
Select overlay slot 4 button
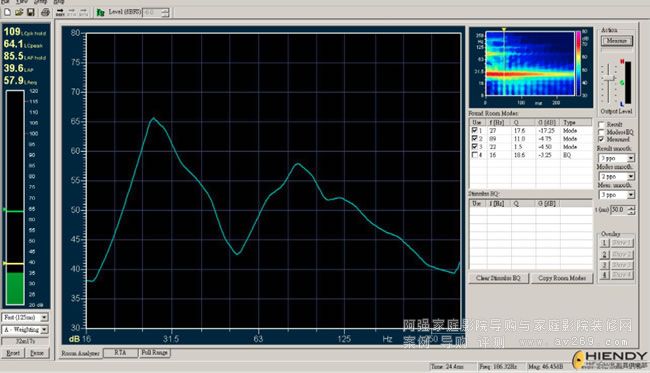tap(604, 275)
